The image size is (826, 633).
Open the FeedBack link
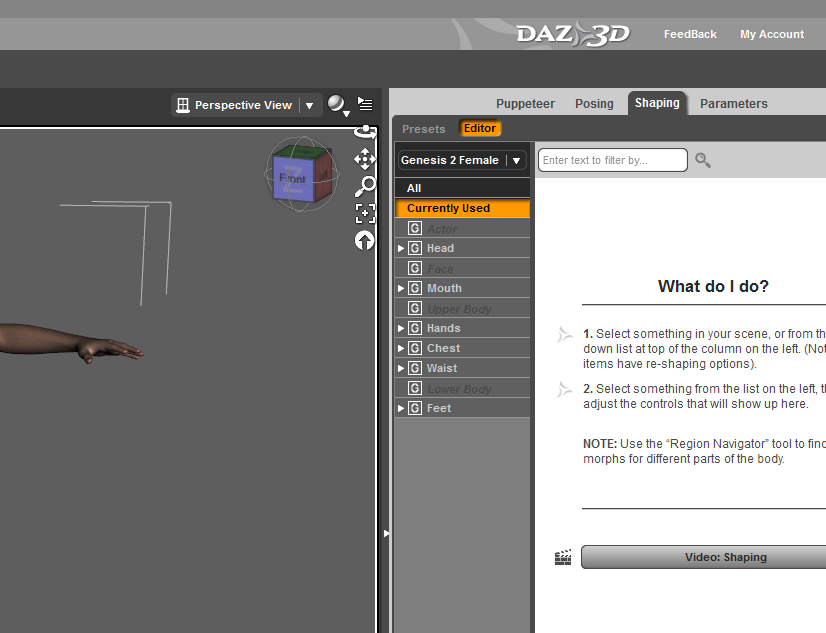click(x=690, y=34)
